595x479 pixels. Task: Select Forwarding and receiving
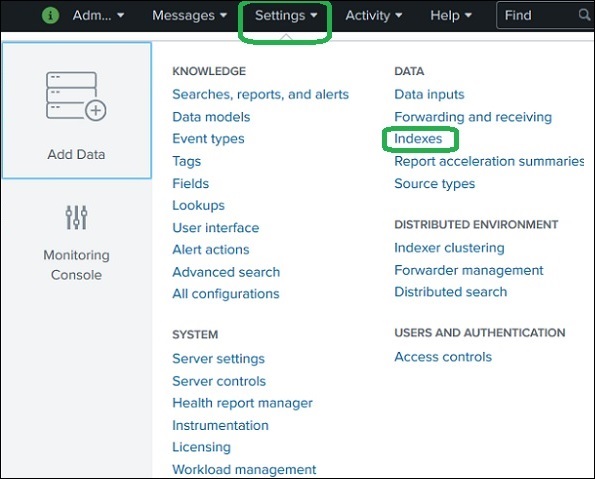473,117
